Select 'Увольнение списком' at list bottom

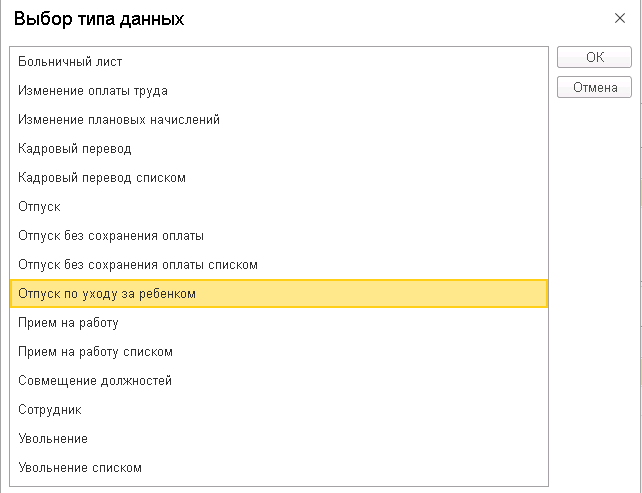(80, 468)
